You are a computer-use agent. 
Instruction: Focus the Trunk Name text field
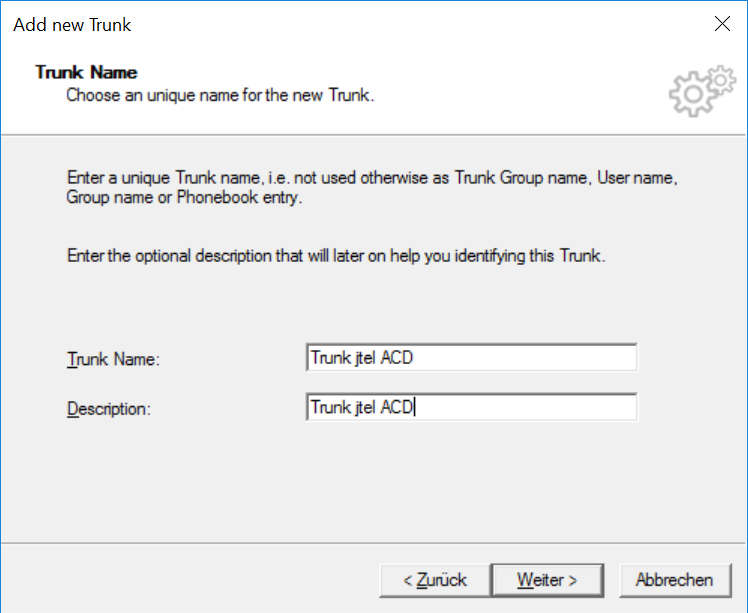click(471, 357)
